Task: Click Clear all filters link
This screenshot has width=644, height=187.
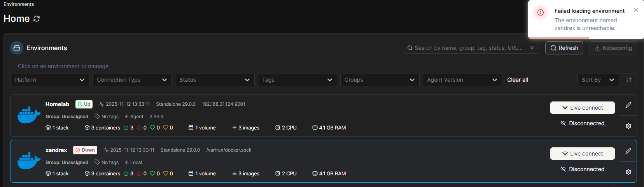Action: pyautogui.click(x=517, y=80)
